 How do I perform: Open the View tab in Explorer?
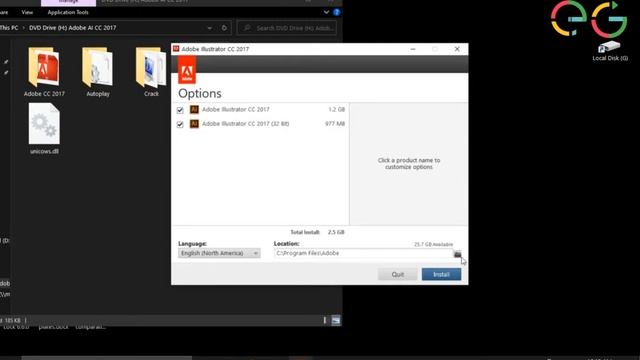coord(27,12)
